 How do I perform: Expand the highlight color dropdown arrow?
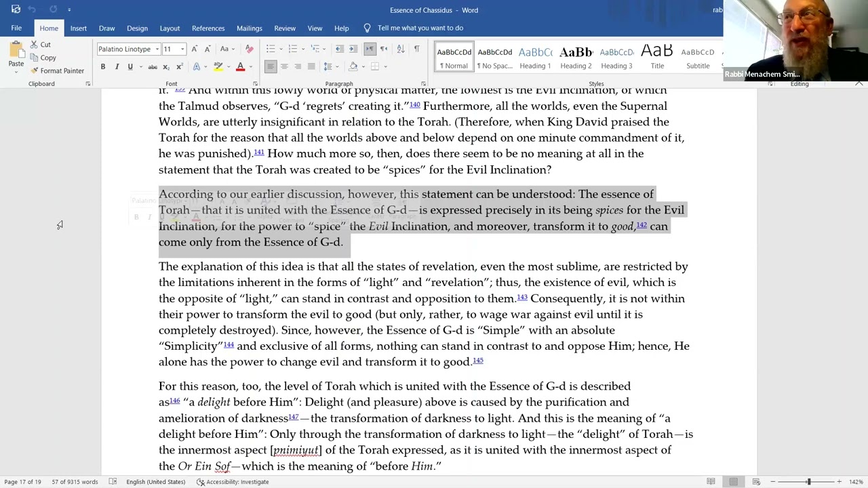(x=228, y=66)
